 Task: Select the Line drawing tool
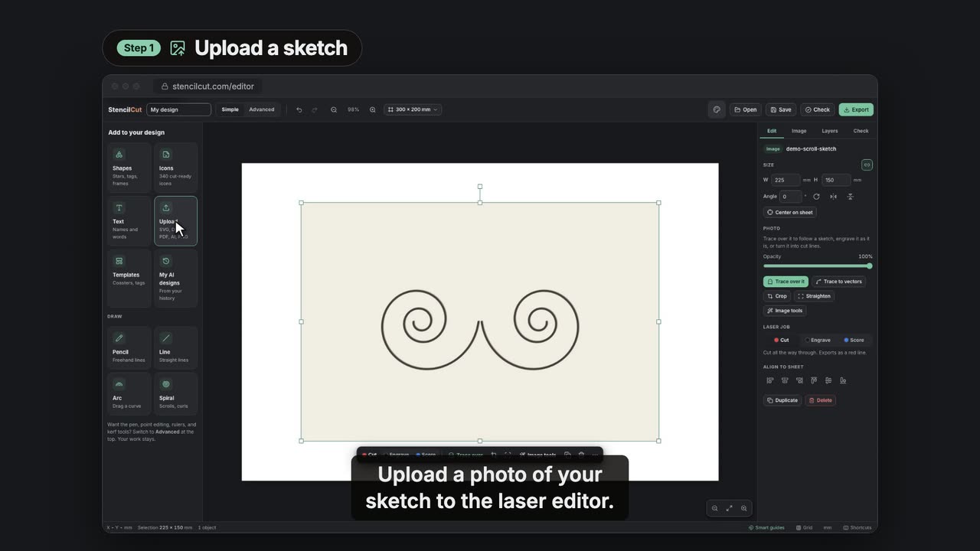tap(175, 347)
